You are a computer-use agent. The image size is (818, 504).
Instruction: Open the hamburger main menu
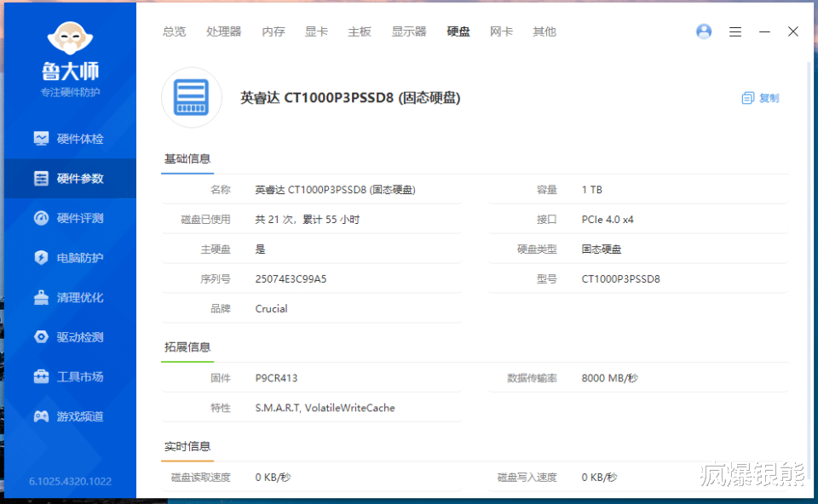pyautogui.click(x=735, y=31)
